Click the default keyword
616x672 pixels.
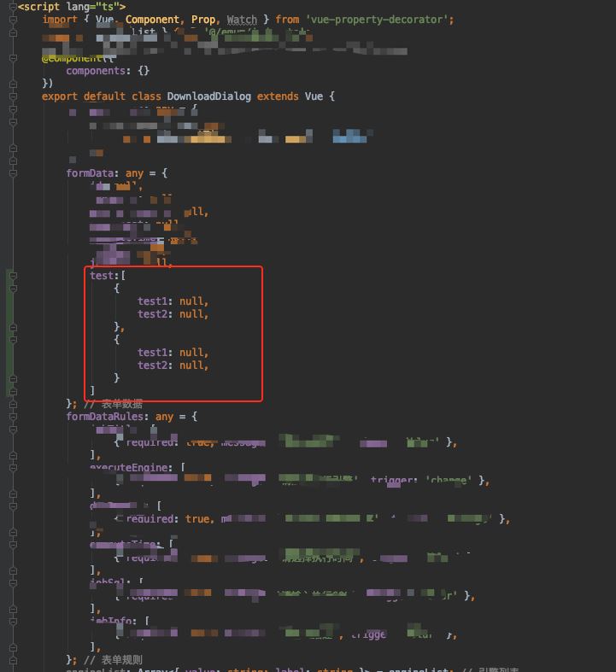tap(104, 96)
